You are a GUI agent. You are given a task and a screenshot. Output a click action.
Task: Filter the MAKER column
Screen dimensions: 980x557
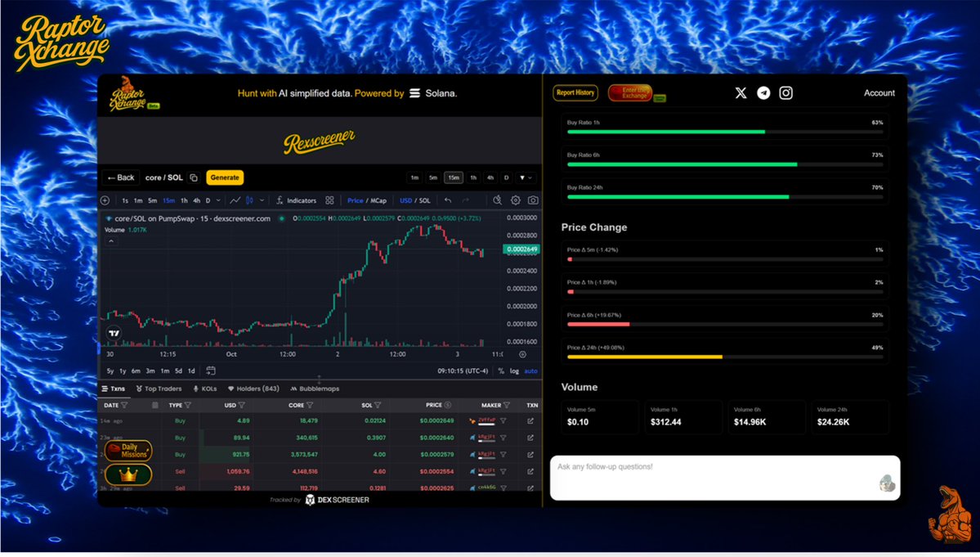[506, 405]
